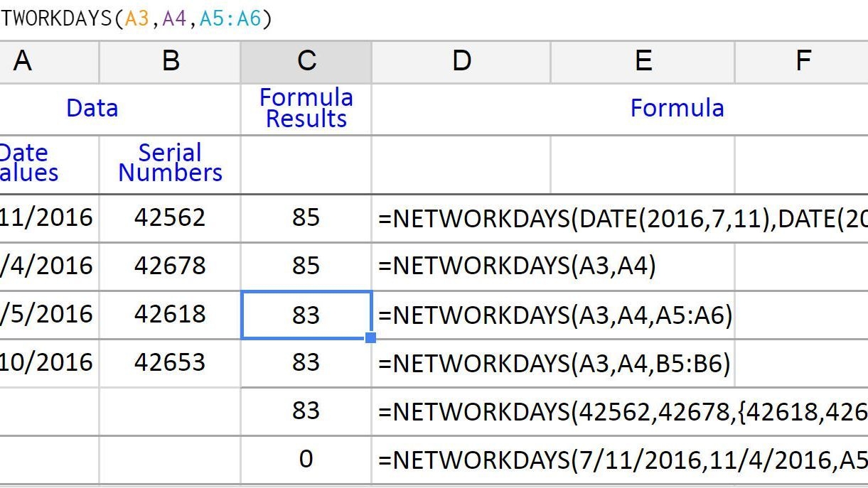Select result 83 beside the 42562,42678 formula
Image resolution: width=868 pixels, height=488 pixels.
click(306, 411)
